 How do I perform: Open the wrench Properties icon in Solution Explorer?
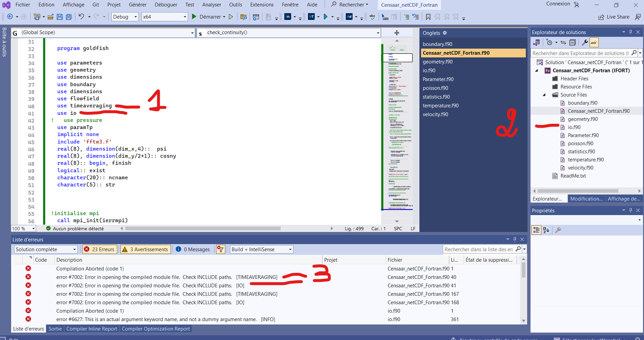[x=585, y=43]
